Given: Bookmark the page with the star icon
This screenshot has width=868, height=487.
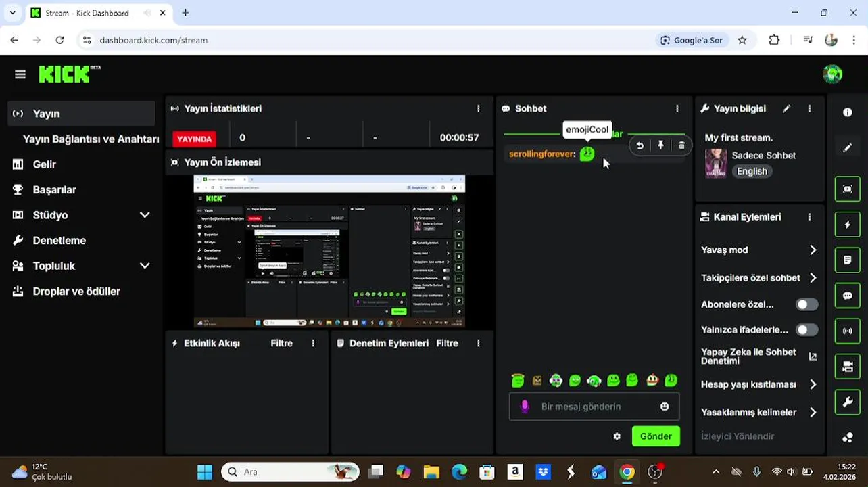Looking at the screenshot, I should 742,40.
